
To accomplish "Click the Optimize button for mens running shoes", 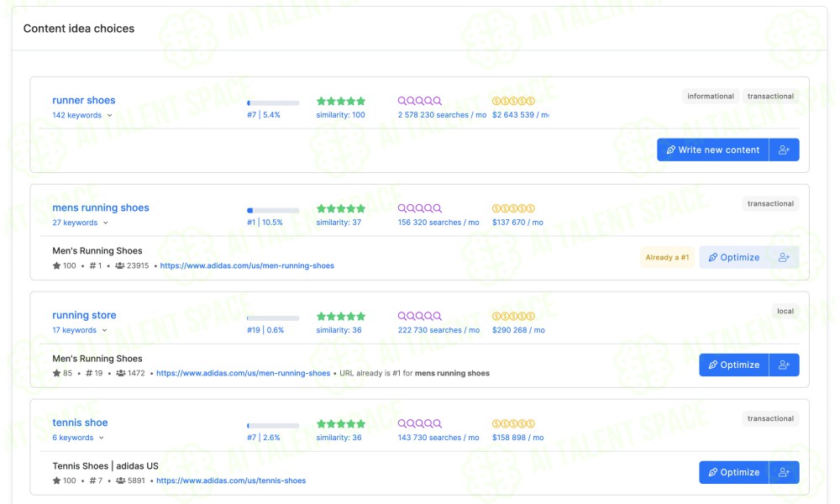I will click(734, 258).
